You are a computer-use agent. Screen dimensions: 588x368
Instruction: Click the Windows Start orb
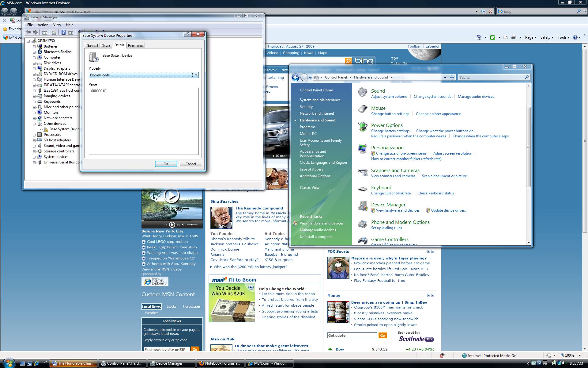(x=9, y=363)
